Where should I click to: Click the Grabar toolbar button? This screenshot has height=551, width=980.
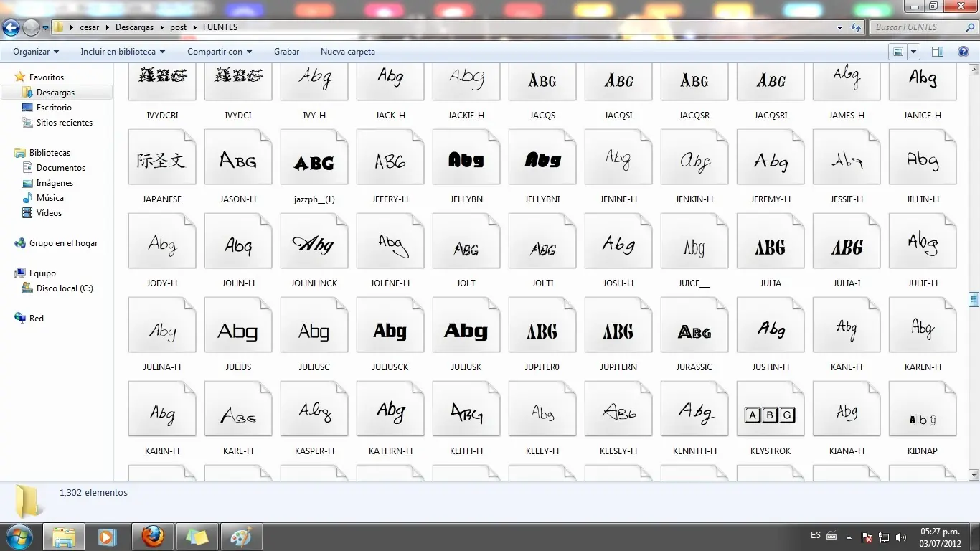click(286, 52)
